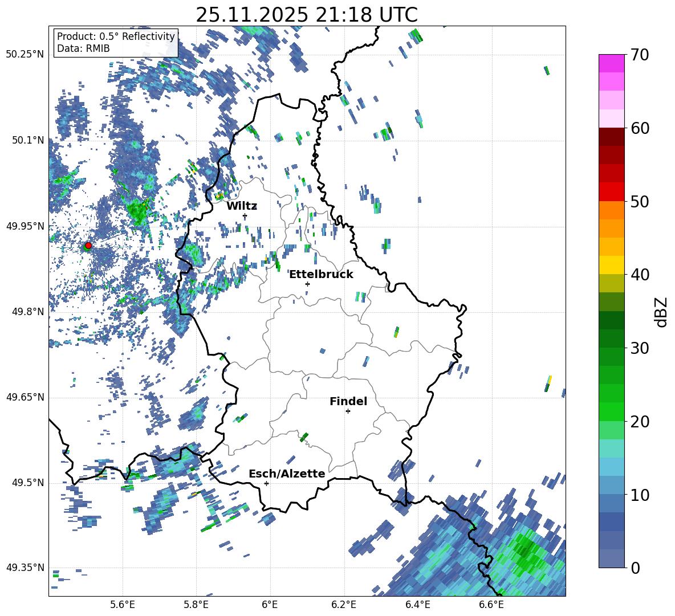The height and width of the screenshot is (616, 675).
Task: Click the 6°E longitude label
Action: coord(270,605)
